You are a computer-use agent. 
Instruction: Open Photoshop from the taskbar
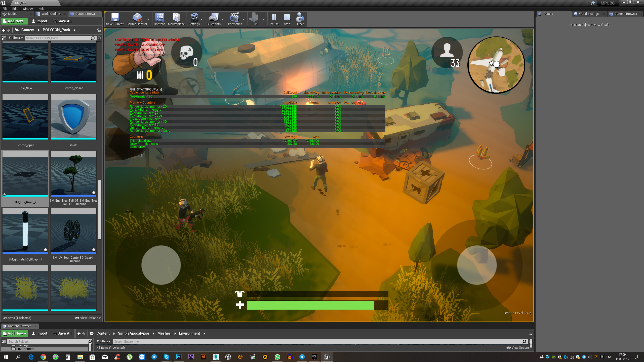(x=179, y=357)
